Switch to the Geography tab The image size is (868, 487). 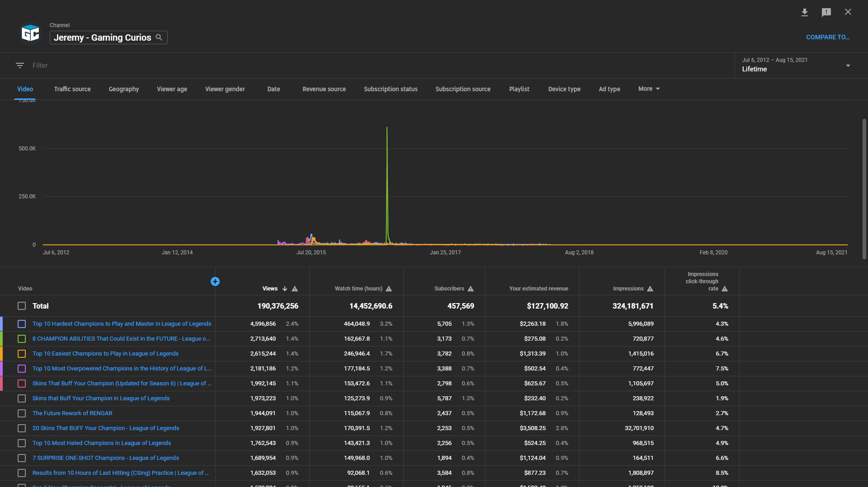(x=124, y=89)
